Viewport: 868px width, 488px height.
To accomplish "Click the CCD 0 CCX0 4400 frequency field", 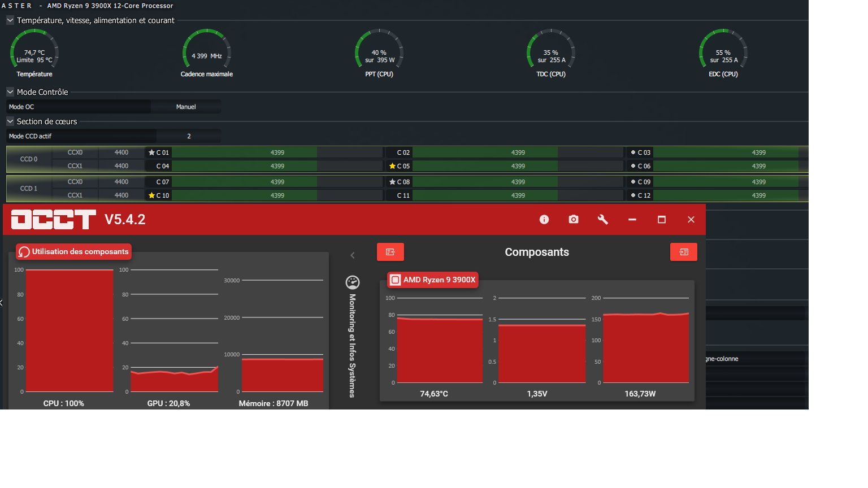I will [121, 152].
